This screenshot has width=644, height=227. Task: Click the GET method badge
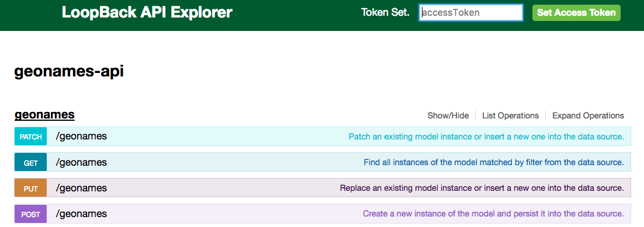tap(31, 163)
